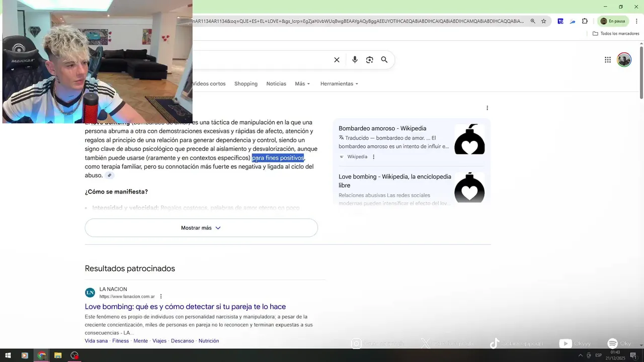Viewport: 644px width, 362px height.
Task: Open page zoom icon in address bar
Action: (x=533, y=21)
